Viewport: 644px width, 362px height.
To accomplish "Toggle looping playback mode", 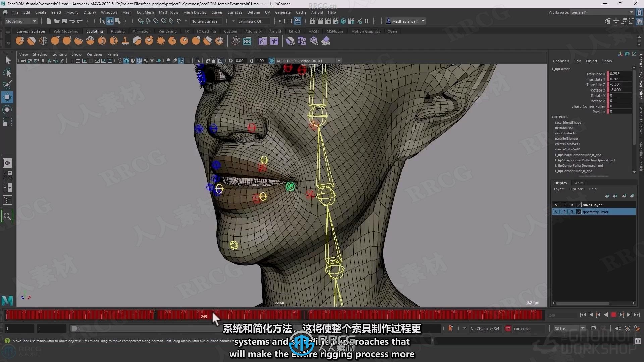I will coord(593,328).
